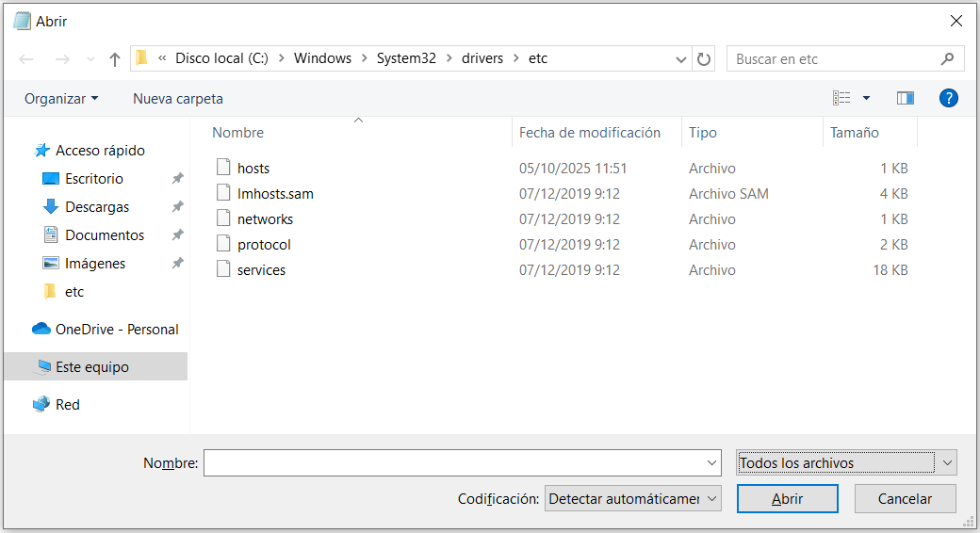The width and height of the screenshot is (980, 533).
Task: Select the services file
Action: pyautogui.click(x=261, y=270)
